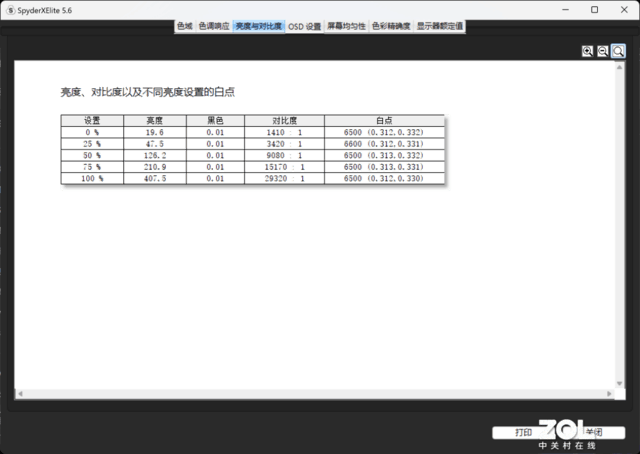Click contrast value 3420 : 1
Image resolution: width=640 pixels, height=454 pixels.
pos(284,144)
